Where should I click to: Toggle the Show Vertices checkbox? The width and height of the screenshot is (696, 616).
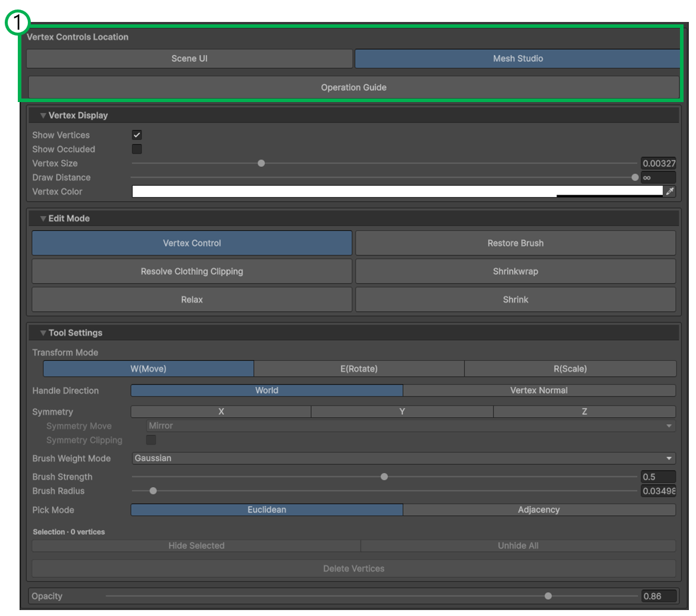[x=137, y=135]
